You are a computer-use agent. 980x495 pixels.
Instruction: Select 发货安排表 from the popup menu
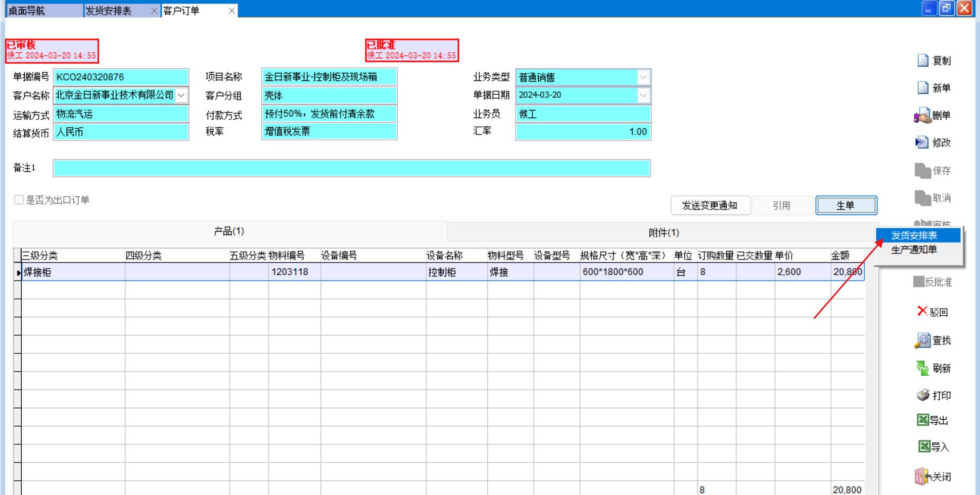914,235
